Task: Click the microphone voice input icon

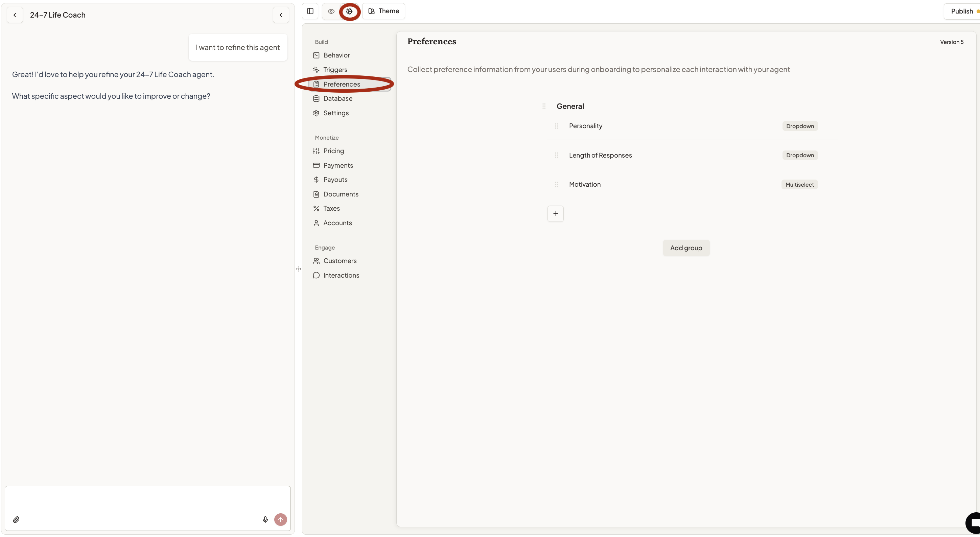Action: pyautogui.click(x=265, y=519)
